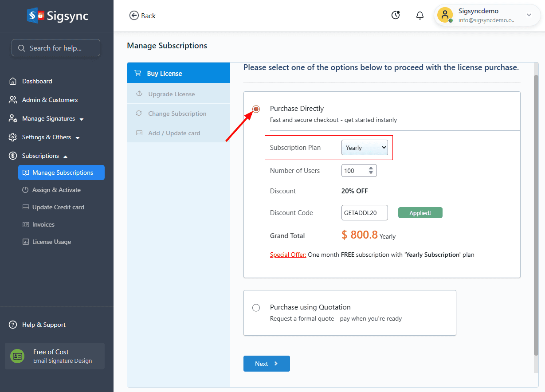Click the Upgrade License upload icon

(139, 94)
